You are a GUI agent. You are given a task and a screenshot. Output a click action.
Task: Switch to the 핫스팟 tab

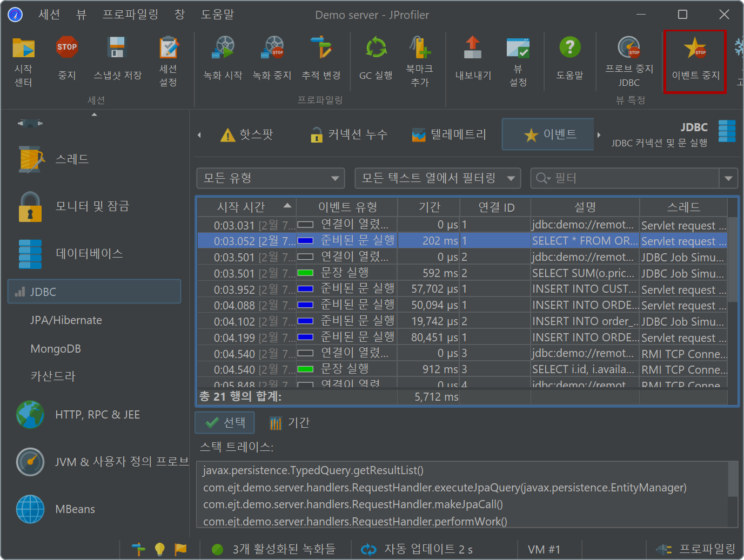click(247, 134)
